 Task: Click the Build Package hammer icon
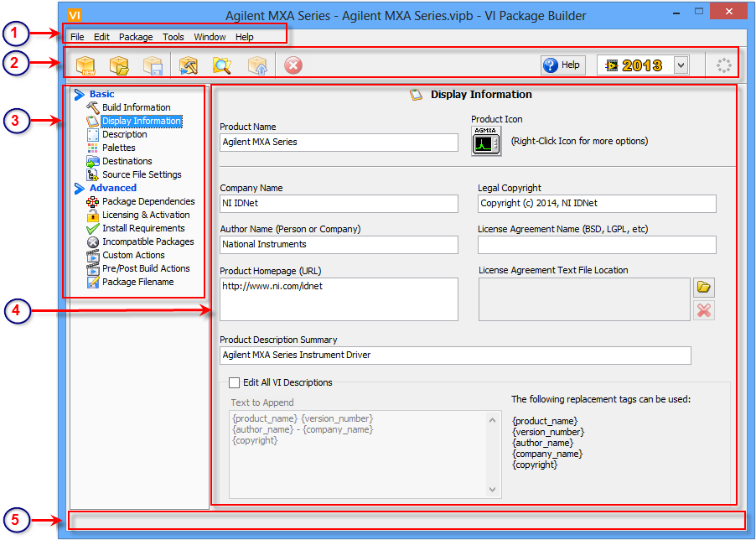pyautogui.click(x=188, y=65)
